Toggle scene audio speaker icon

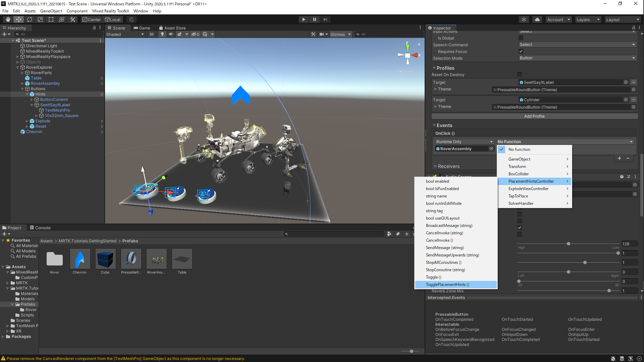171,34
